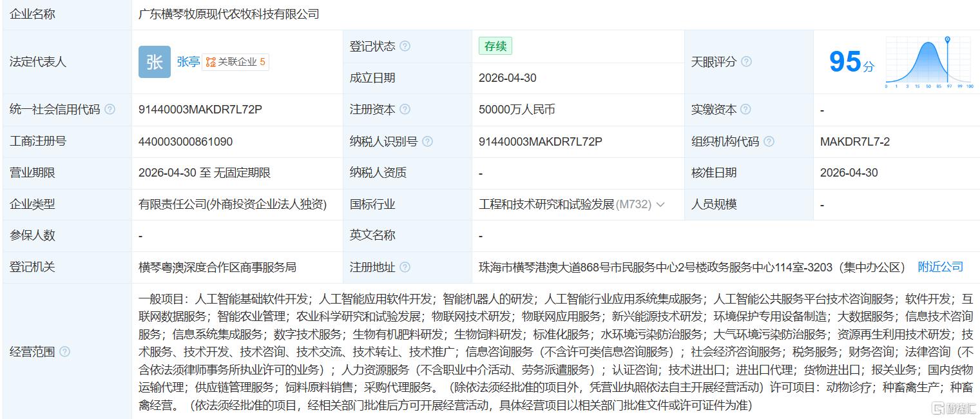The image size is (980, 419).
Task: Select company type 有限责任公司(外商投资企业法人独资)
Action: point(233,204)
